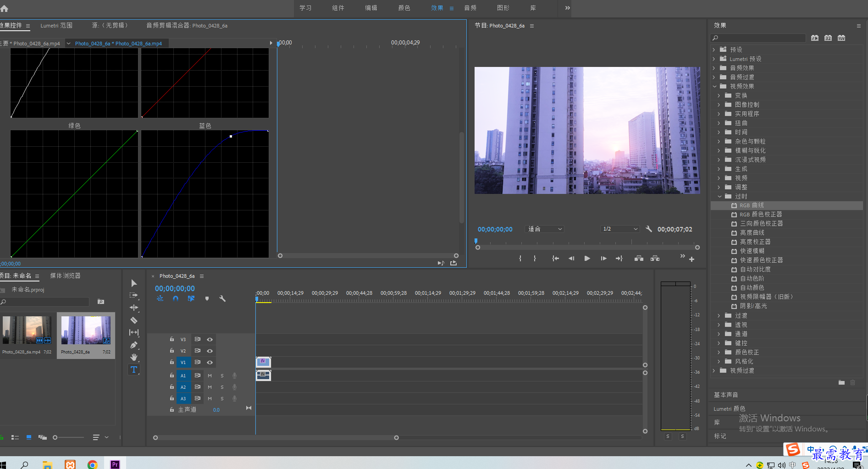The height and width of the screenshot is (469, 868).
Task: Open the 音频剪辑混合器 tab
Action: 187,26
